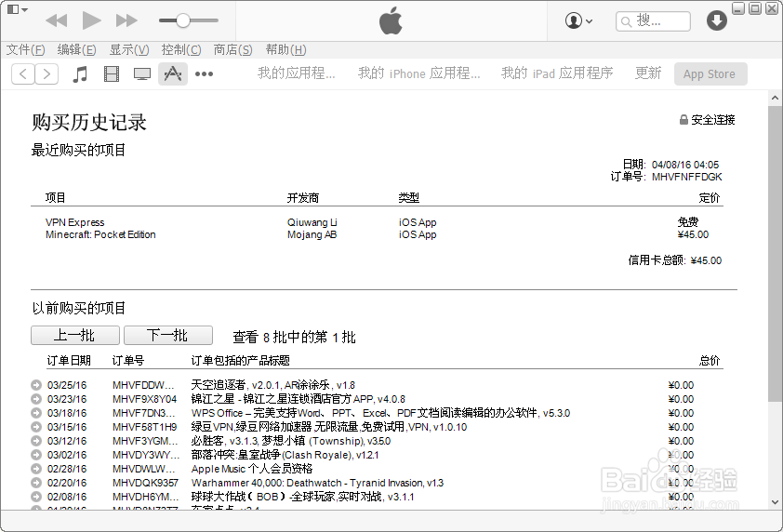The image size is (783, 532).
Task: Open the 我的应用程... tab
Action: (296, 73)
